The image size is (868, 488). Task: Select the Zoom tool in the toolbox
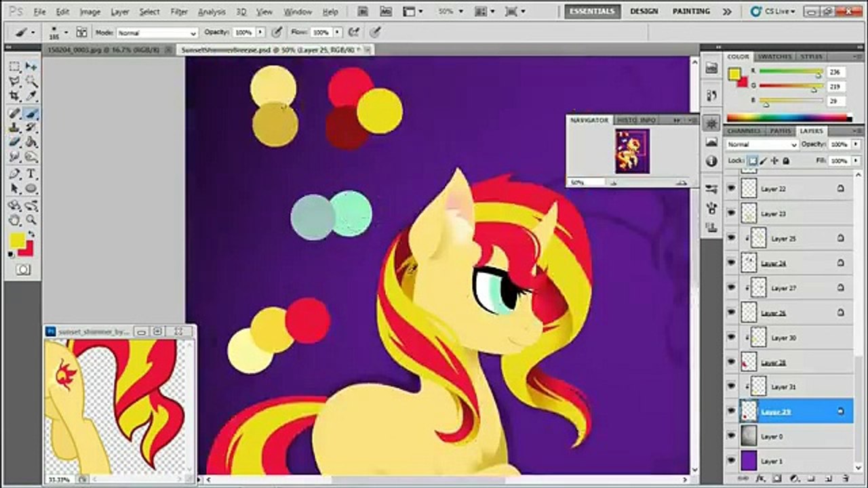tap(31, 220)
